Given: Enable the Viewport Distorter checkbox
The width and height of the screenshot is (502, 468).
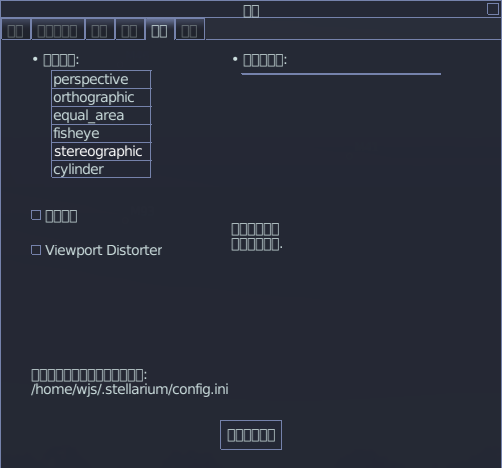Looking at the screenshot, I should 36,250.
